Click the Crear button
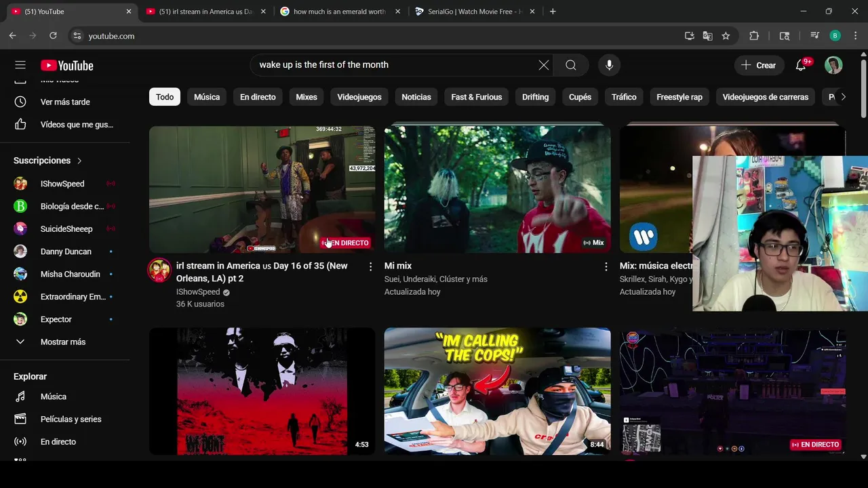The image size is (868, 488). pyautogui.click(x=759, y=65)
